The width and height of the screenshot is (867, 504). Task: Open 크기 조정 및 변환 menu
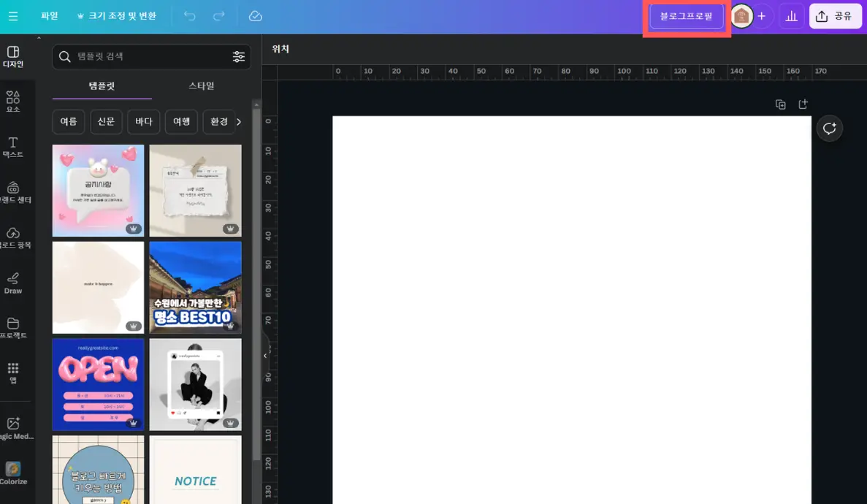[x=117, y=16]
